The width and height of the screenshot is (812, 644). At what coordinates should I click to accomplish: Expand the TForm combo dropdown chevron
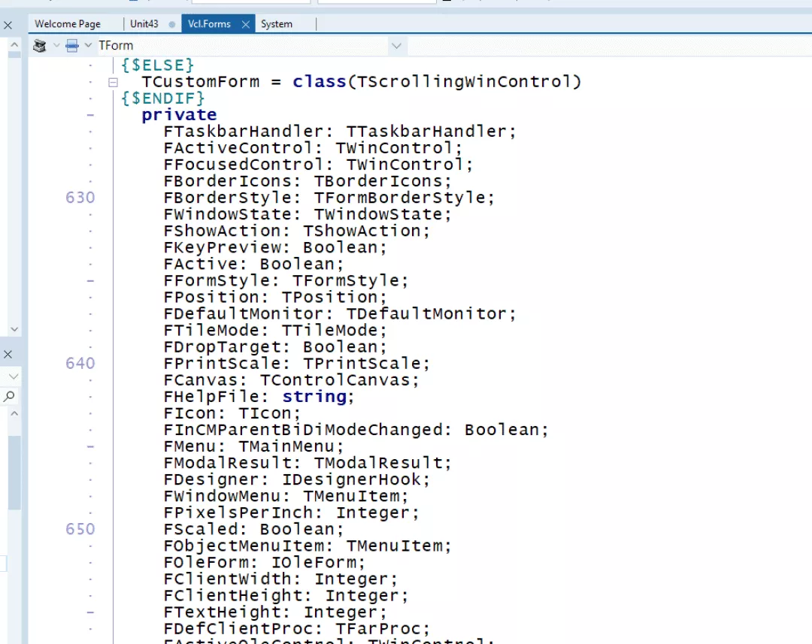click(397, 46)
